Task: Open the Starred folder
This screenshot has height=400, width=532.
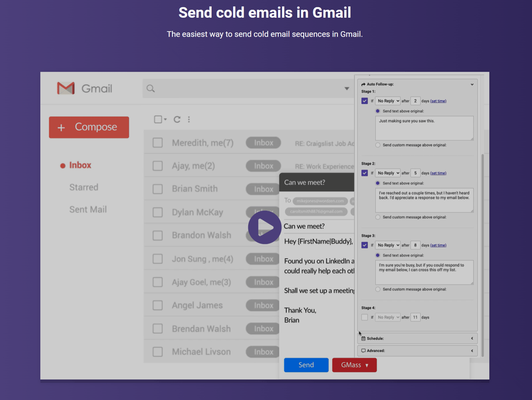Action: [x=84, y=187]
